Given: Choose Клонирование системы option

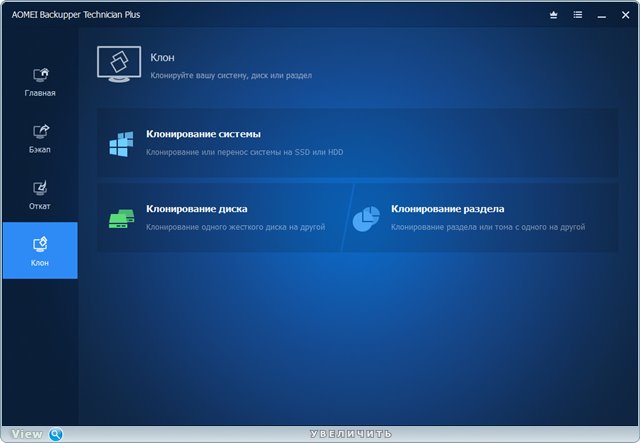Looking at the screenshot, I should (357, 143).
